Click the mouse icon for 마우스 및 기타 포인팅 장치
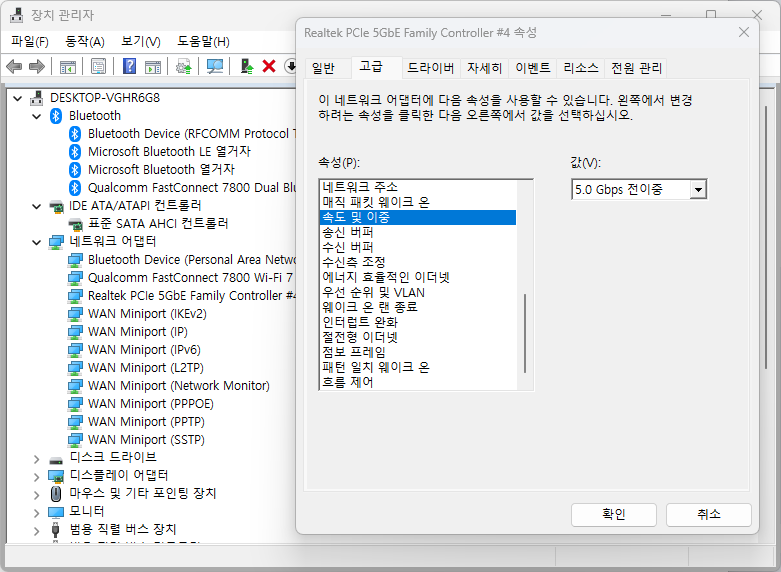 pos(56,494)
